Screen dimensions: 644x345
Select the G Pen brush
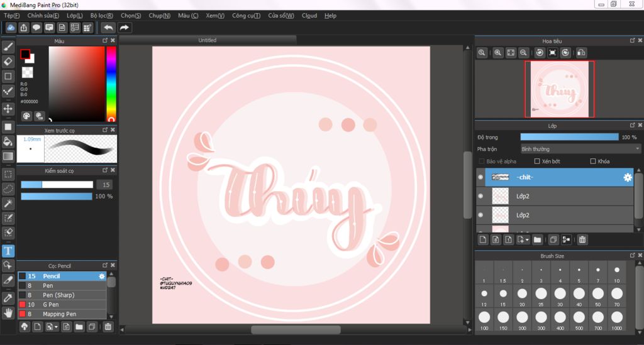pyautogui.click(x=62, y=304)
